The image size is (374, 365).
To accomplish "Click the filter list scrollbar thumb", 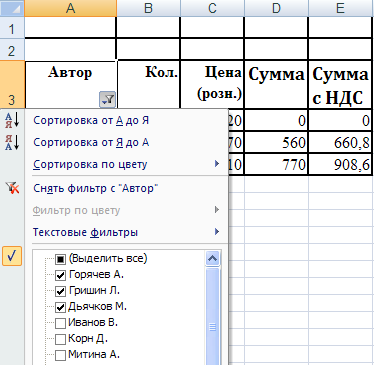I will click(213, 317).
